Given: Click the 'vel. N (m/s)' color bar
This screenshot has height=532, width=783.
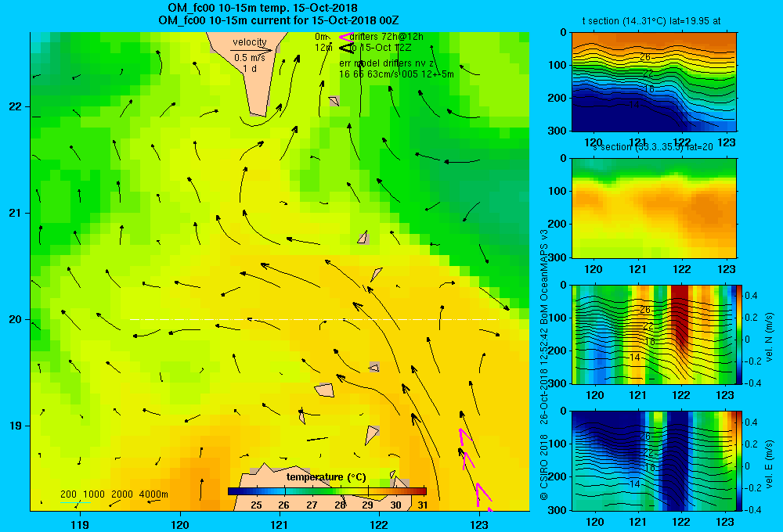Looking at the screenshot, I should [740, 334].
